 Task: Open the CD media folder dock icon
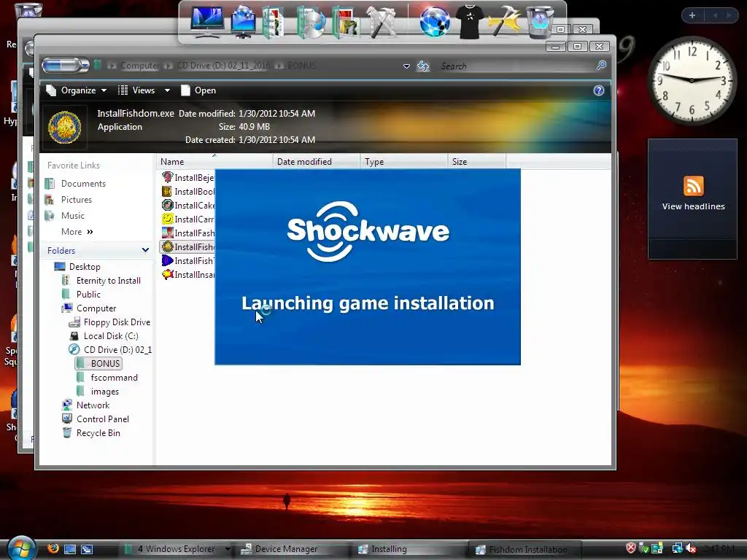[x=311, y=22]
